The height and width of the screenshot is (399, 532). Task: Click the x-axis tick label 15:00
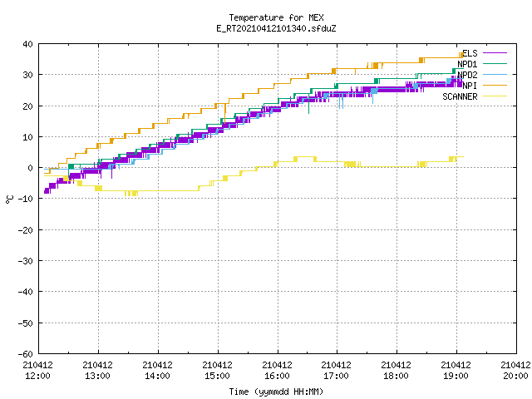tap(217, 376)
